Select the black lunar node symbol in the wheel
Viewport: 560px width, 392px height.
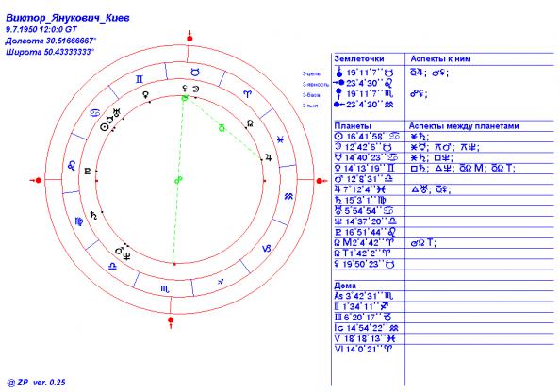click(x=251, y=123)
